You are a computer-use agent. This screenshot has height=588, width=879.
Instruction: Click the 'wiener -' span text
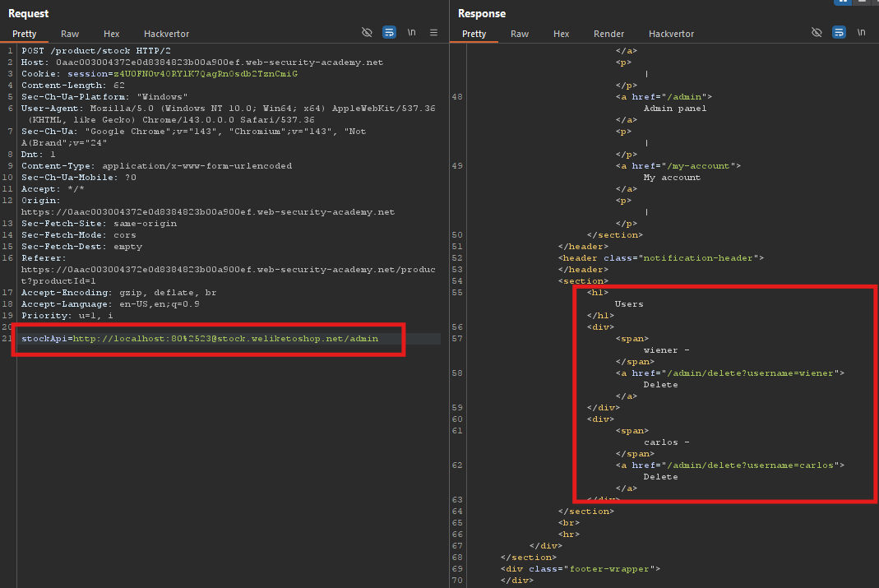[x=666, y=350]
